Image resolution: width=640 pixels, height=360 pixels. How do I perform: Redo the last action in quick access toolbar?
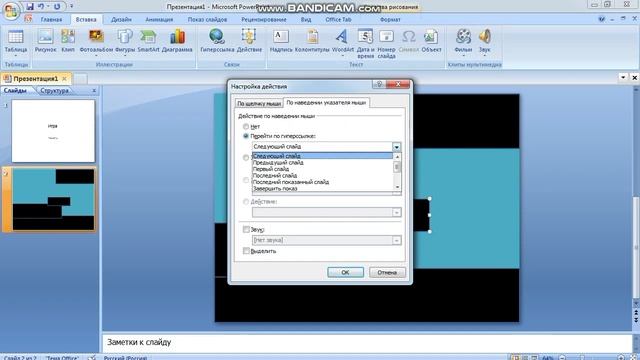tap(57, 7)
